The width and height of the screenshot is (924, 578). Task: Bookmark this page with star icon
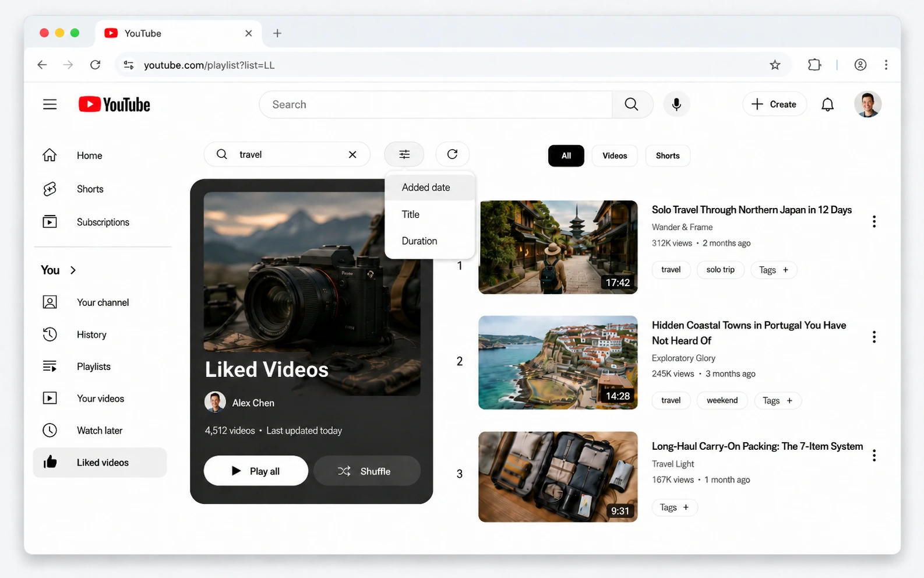click(x=775, y=65)
